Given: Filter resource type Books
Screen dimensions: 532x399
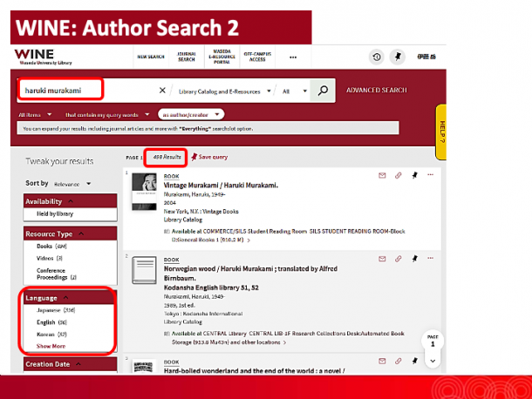Looking at the screenshot, I should tap(51, 247).
